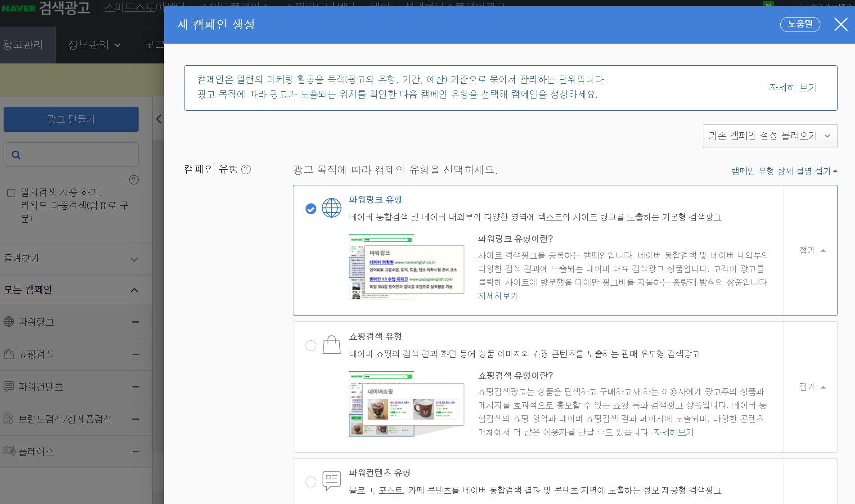Open 기존 캠페인 설정 불러오기 dropdown

[770, 136]
